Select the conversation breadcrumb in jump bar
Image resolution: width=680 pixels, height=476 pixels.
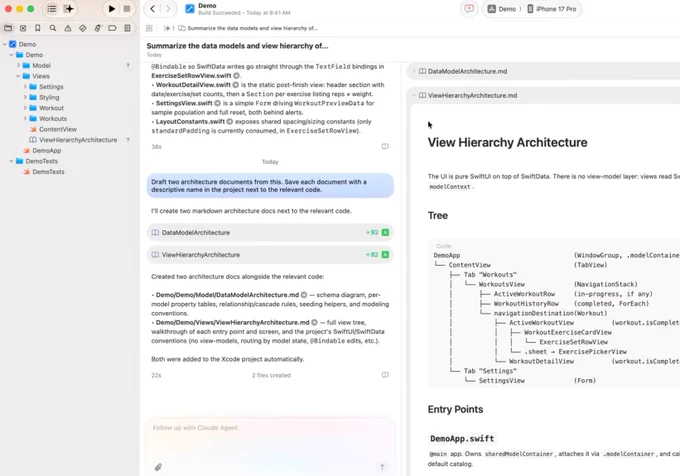click(x=248, y=28)
